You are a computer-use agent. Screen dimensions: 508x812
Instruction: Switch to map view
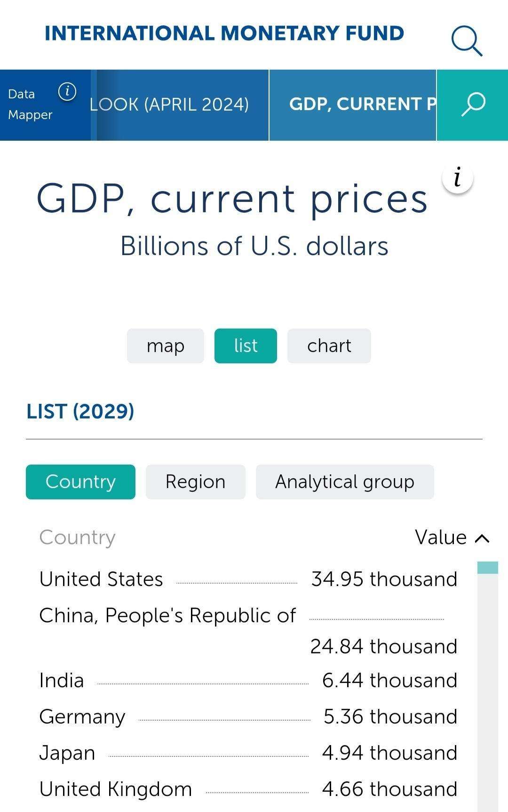click(165, 346)
